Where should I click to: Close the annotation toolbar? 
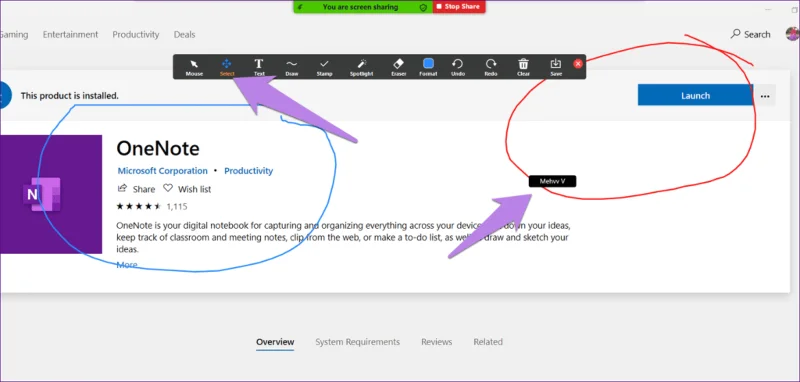coord(578,64)
